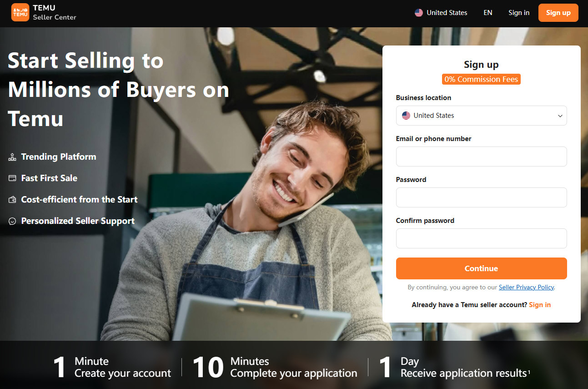The image size is (588, 389).
Task: Open the Seller Privacy Policy link
Action: (x=527, y=287)
